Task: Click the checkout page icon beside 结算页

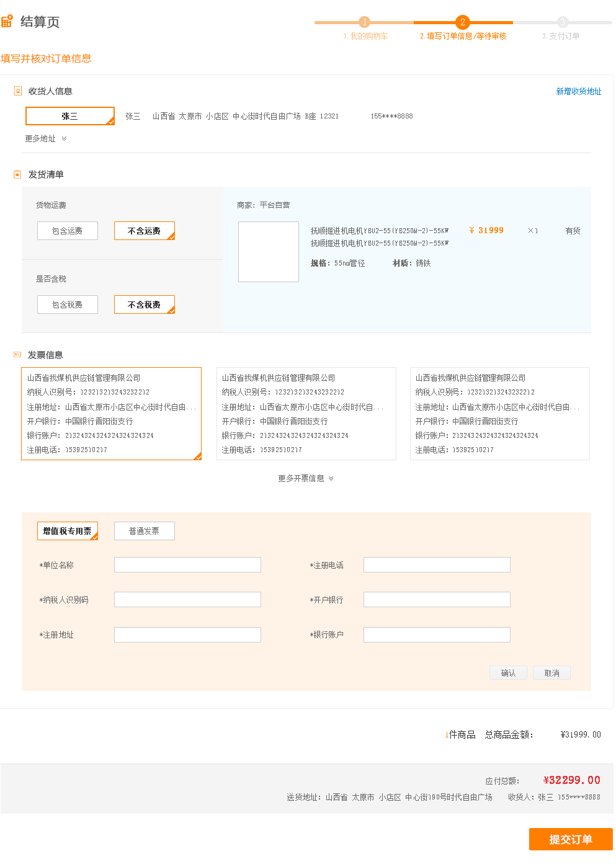Action: point(7,22)
